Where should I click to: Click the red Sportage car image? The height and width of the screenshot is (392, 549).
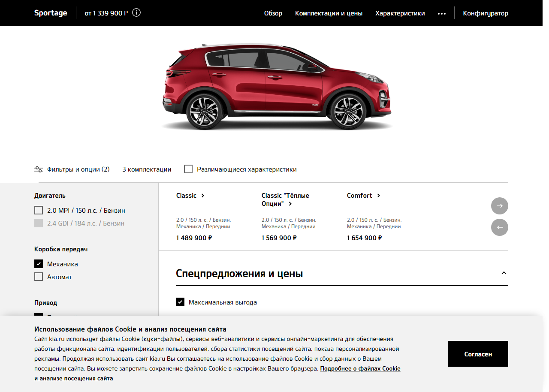(277, 86)
